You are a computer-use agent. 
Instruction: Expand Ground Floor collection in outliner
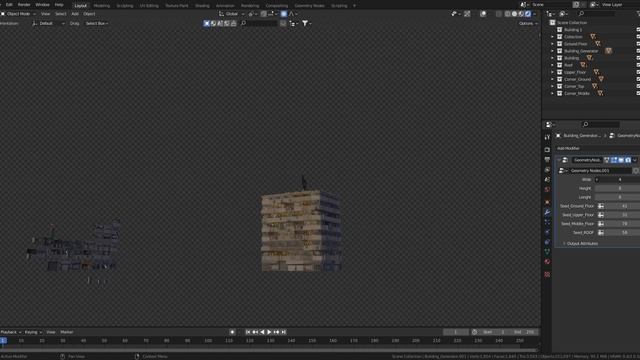[x=552, y=44]
